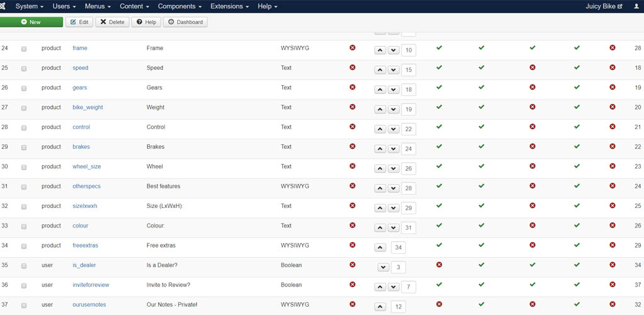
Task: Move the is_dealer field down
Action: [383, 267]
